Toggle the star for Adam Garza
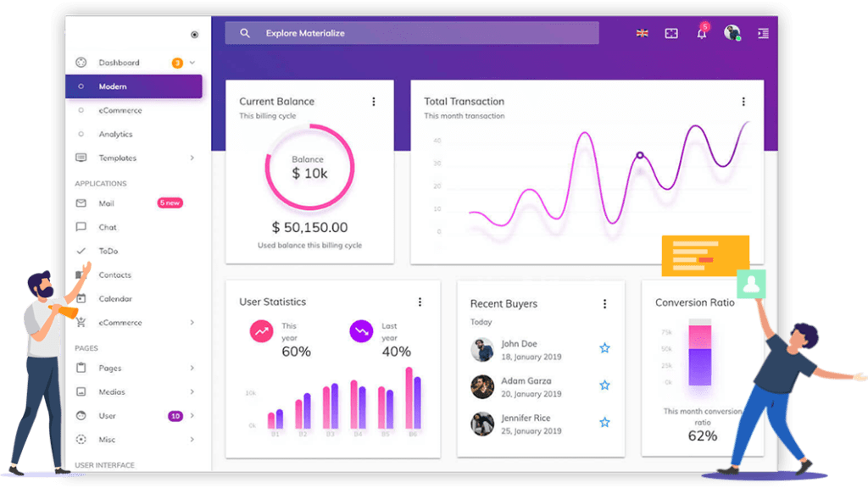This screenshot has width=868, height=488. tap(604, 385)
